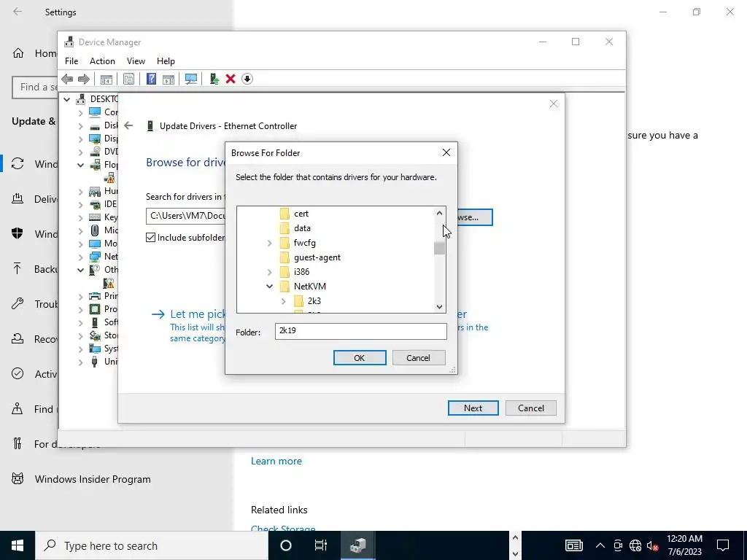Click Show/Hide Action Pane toolbar icon
This screenshot has height=560, width=747.
coord(169,79)
